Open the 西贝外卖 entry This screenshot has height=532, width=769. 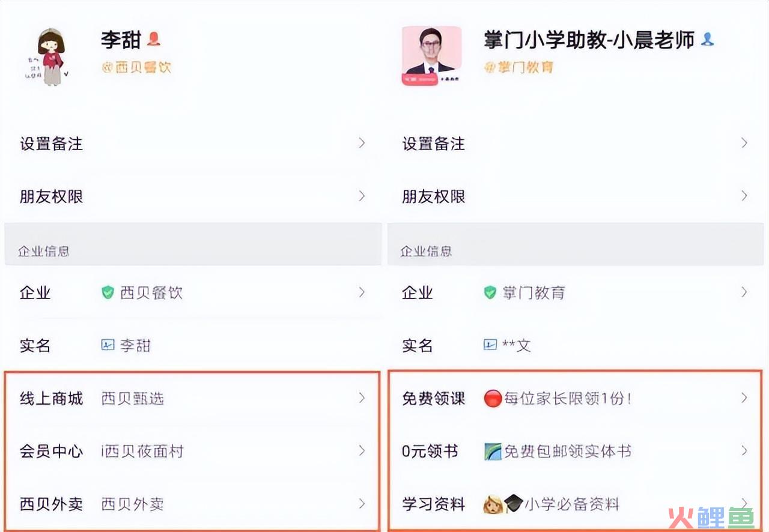coord(192,504)
